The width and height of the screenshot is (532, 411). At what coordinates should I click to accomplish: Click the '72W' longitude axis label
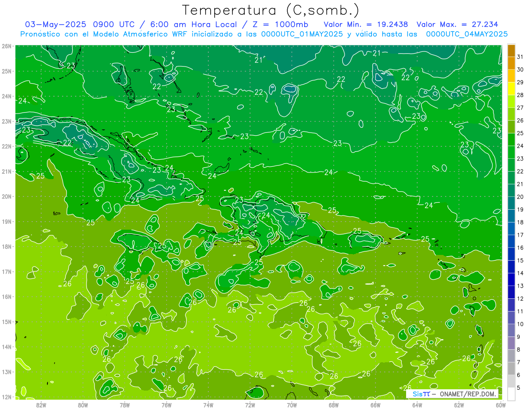(250, 405)
